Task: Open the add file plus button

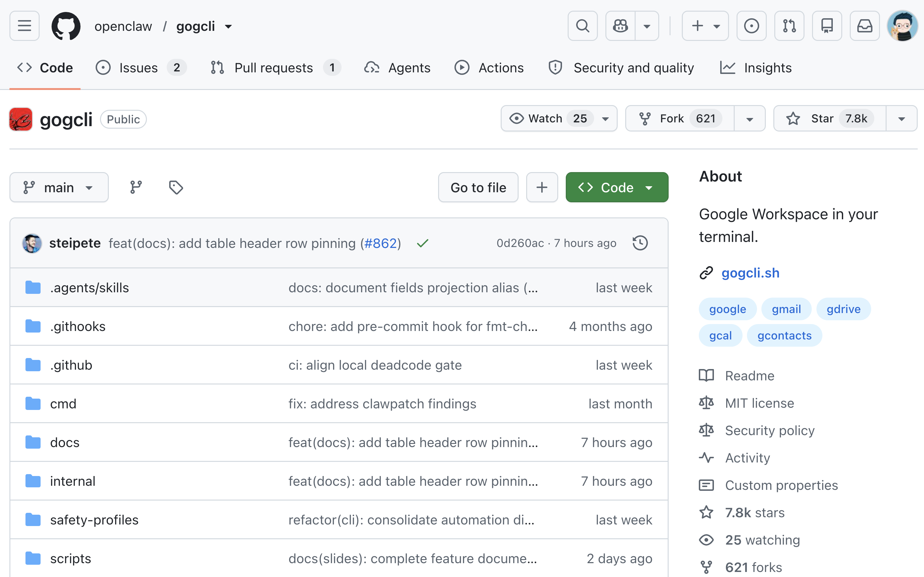Action: (x=542, y=188)
